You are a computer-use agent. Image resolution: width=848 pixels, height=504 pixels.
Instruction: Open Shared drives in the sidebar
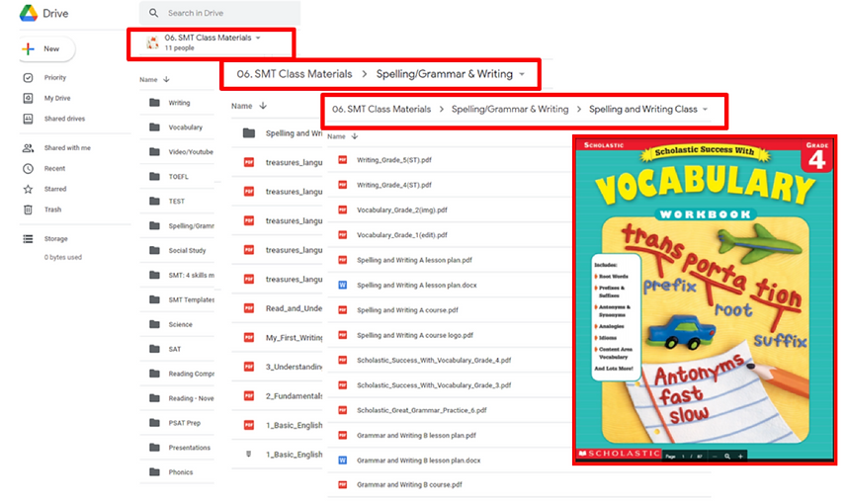click(x=64, y=119)
